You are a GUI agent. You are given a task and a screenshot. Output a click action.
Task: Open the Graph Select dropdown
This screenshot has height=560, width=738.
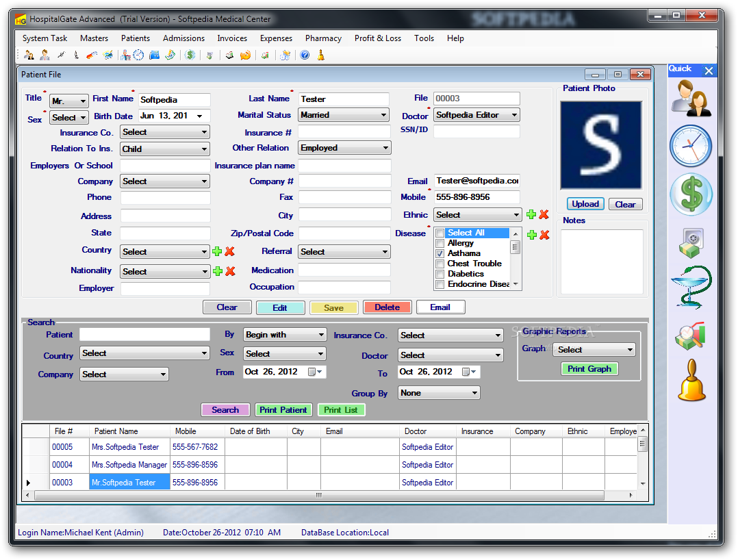596,350
